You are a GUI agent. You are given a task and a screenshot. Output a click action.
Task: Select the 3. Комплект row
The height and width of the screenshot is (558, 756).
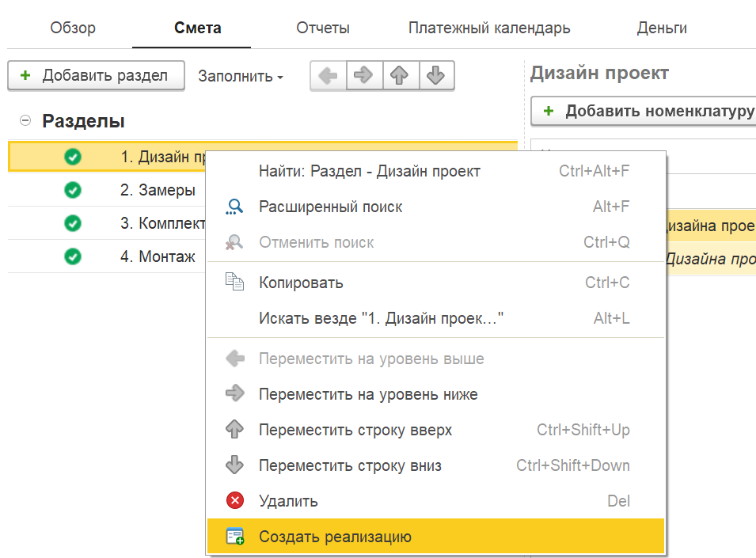pos(107,223)
